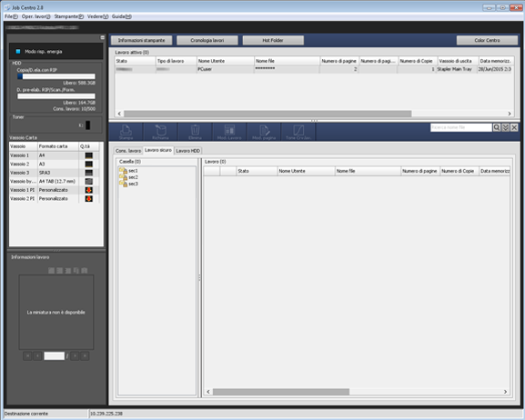
Task: Sort secure jobs by Numero di Copie column
Action: 459,171
